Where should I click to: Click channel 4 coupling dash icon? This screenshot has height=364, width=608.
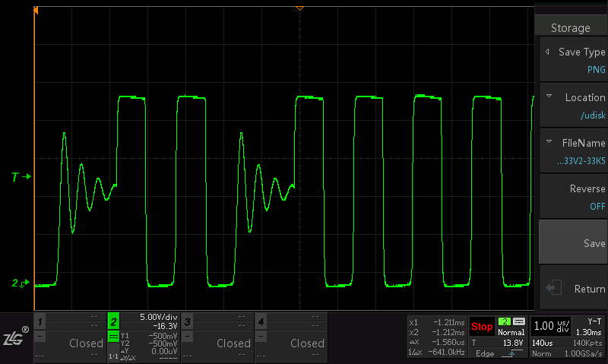point(261,336)
